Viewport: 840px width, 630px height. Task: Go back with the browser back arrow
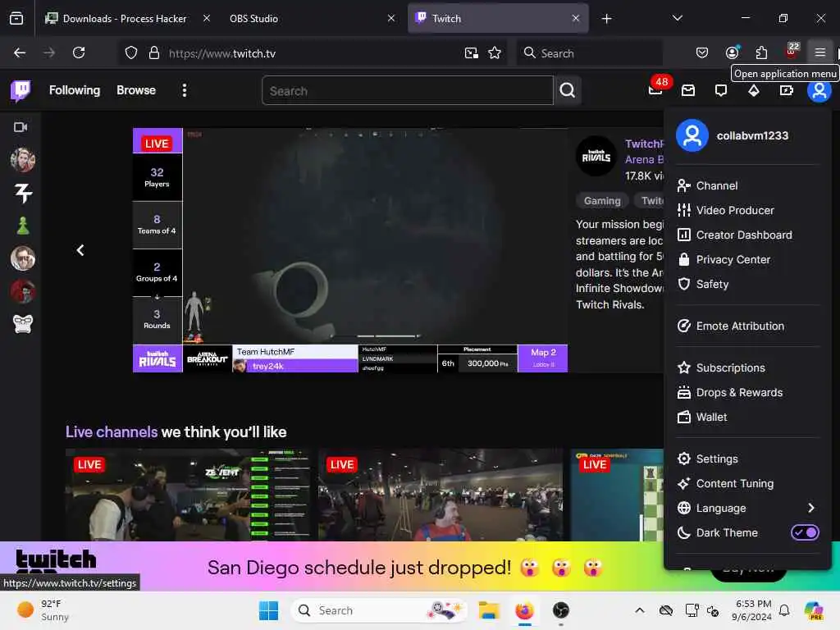[20, 52]
